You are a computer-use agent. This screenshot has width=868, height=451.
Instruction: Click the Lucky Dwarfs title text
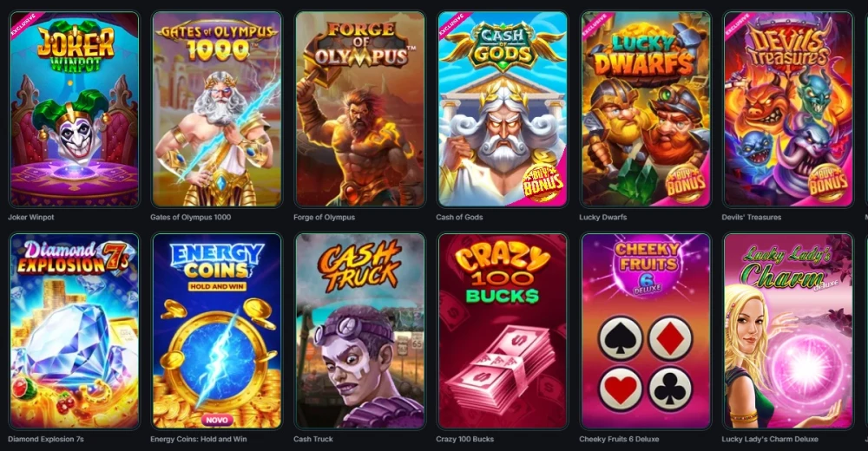(603, 218)
